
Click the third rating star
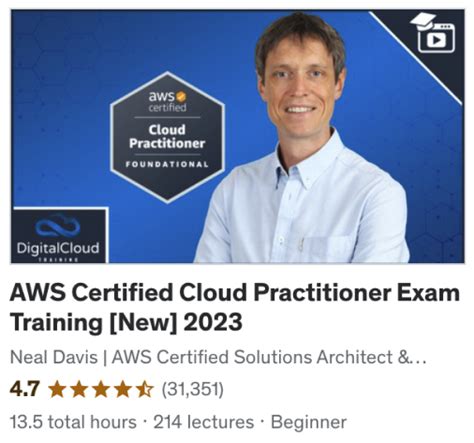pyautogui.click(x=101, y=390)
